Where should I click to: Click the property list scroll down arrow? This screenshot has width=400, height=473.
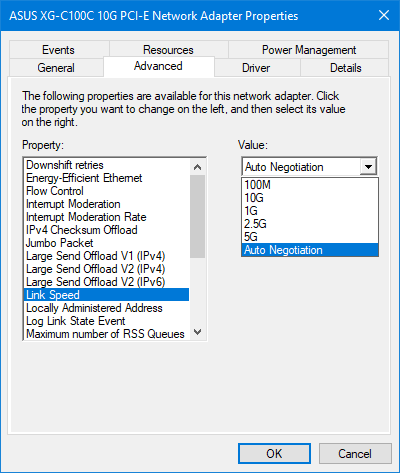[198, 332]
